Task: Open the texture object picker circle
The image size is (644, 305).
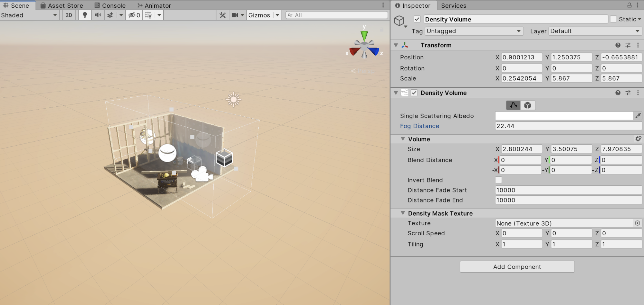Action: click(x=637, y=223)
